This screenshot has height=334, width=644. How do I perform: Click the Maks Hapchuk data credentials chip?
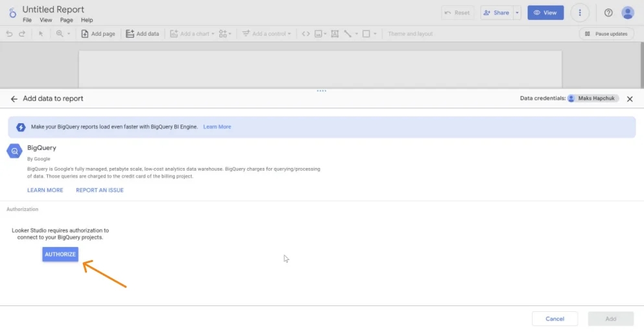click(x=593, y=98)
